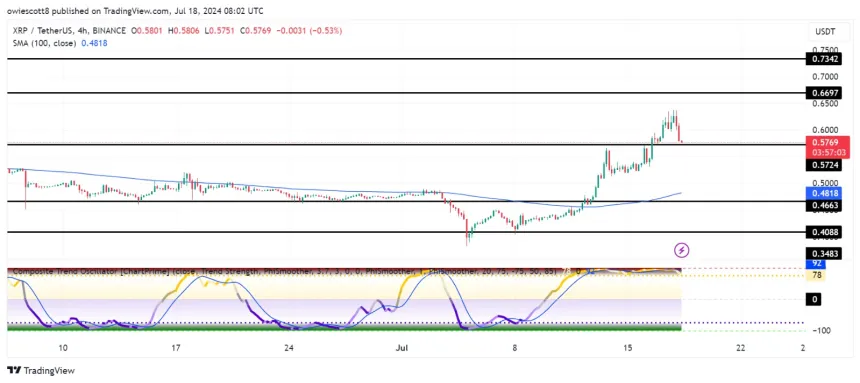860x383 pixels.
Task: Click the 22 date label on time axis
Action: coord(740,348)
